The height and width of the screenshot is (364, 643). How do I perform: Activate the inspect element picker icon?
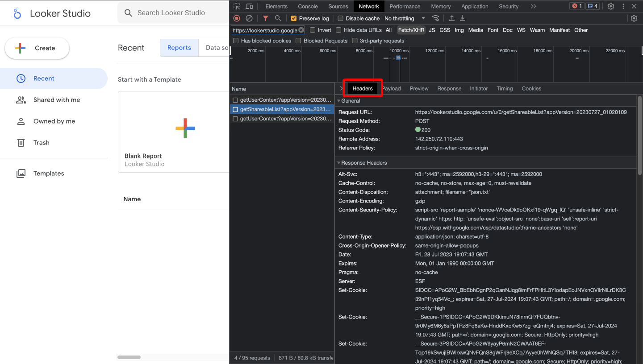tap(237, 6)
